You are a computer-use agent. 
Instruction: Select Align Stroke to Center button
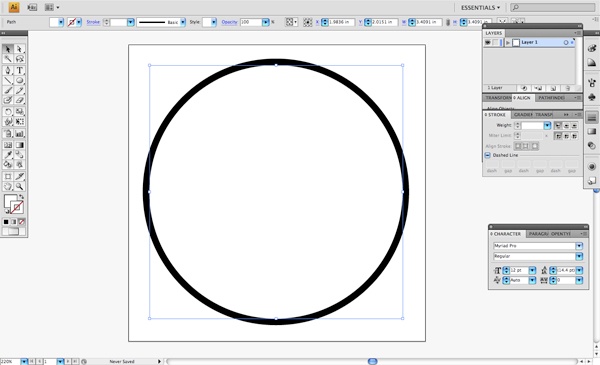pyautogui.click(x=518, y=146)
